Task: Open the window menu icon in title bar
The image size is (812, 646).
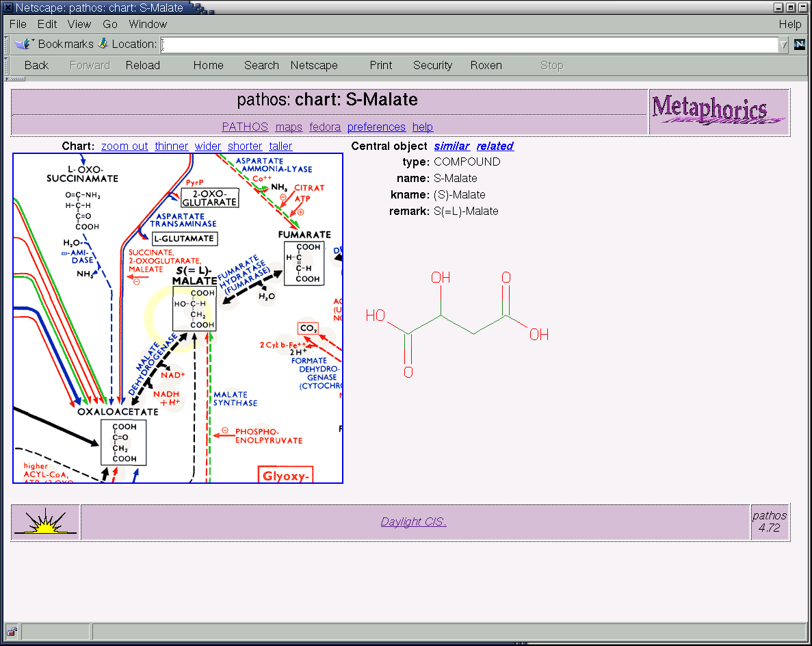Action: click(8, 8)
